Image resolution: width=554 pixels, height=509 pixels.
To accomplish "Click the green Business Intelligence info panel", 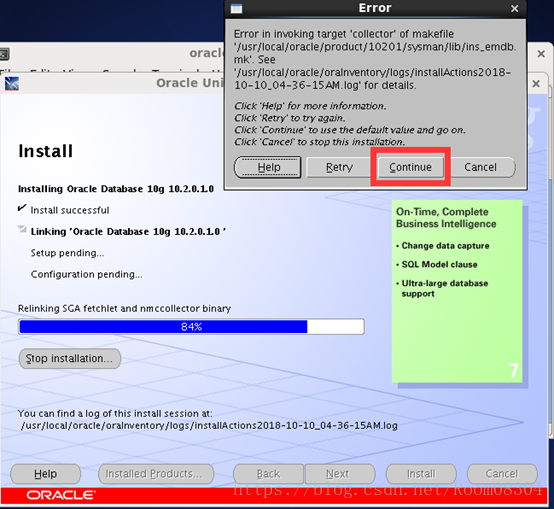I will pos(457,291).
